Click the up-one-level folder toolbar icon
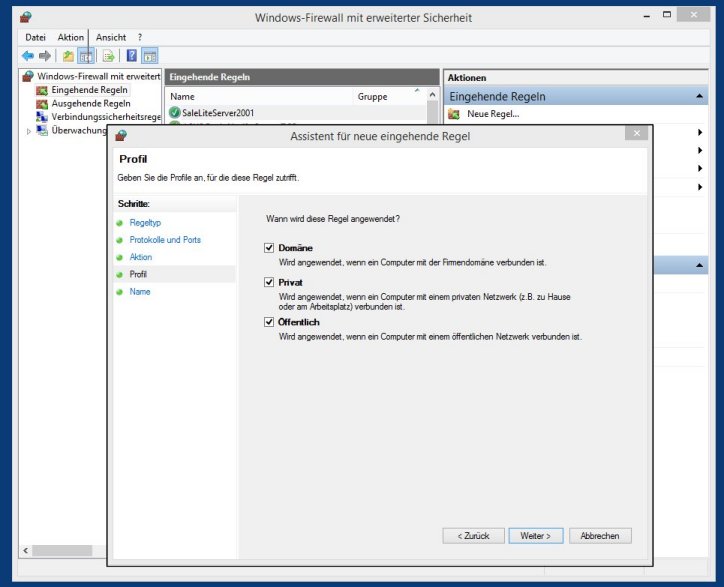This screenshot has width=724, height=587. point(68,56)
